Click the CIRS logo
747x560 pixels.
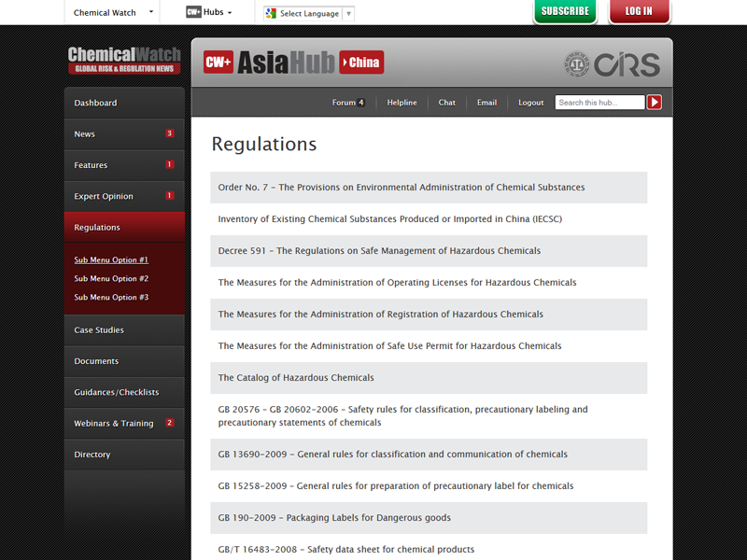click(612, 64)
